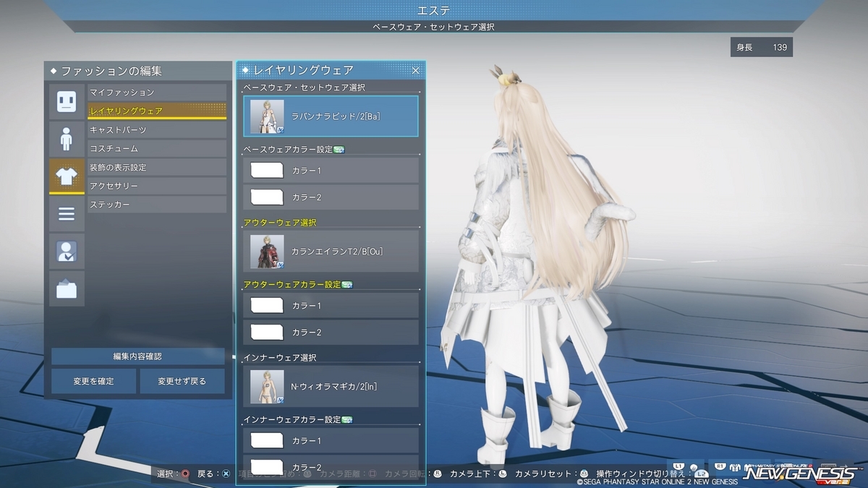This screenshot has height=488, width=868.
Task: Select マイファッション menu item
Action: pyautogui.click(x=157, y=93)
